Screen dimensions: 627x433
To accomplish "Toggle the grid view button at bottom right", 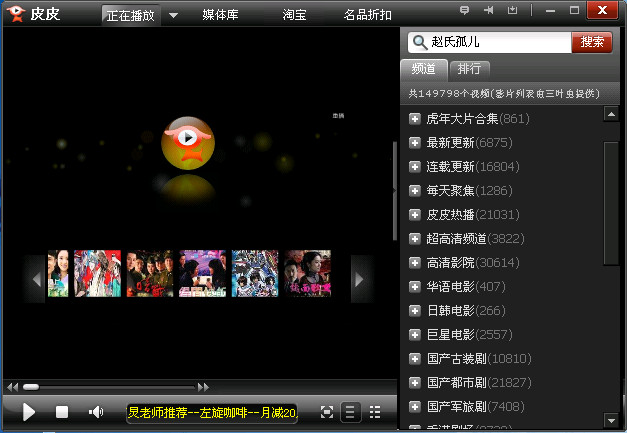I will pos(375,411).
